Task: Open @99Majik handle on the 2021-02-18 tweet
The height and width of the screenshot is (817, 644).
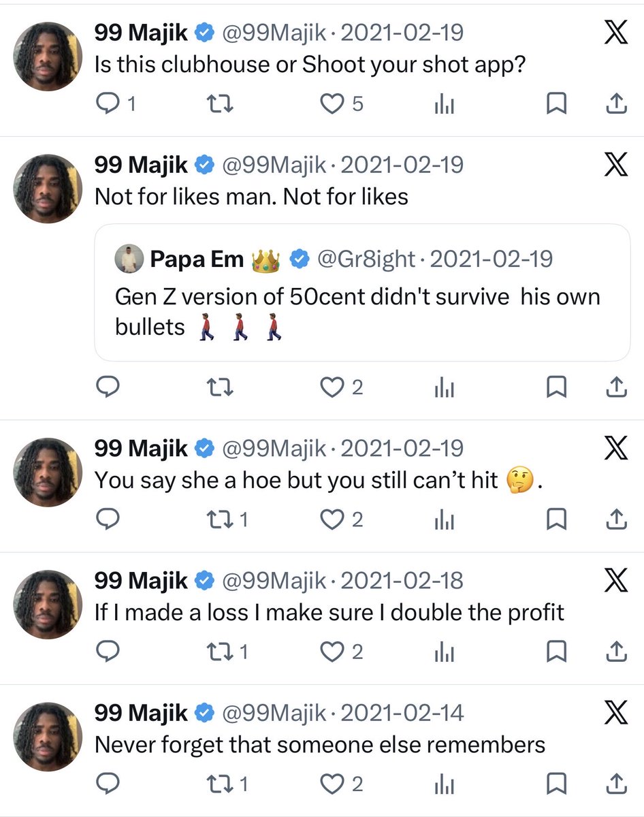Action: click(x=275, y=580)
